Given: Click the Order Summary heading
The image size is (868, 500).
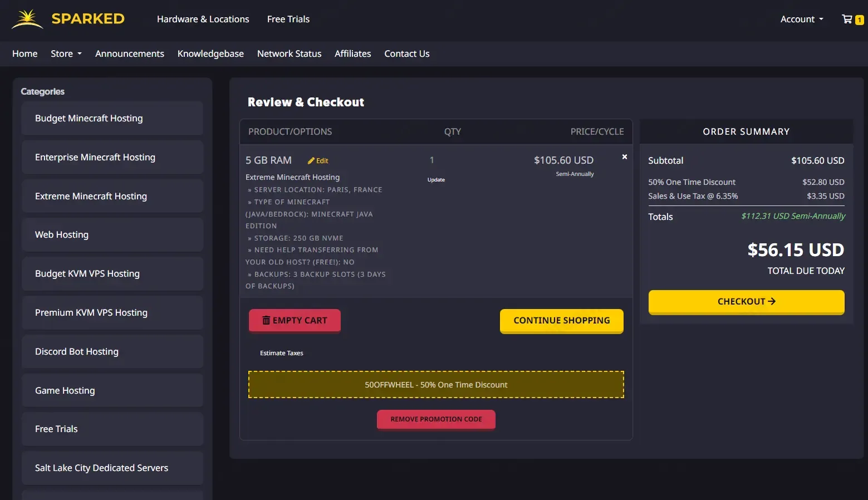Looking at the screenshot, I should pos(746,131).
